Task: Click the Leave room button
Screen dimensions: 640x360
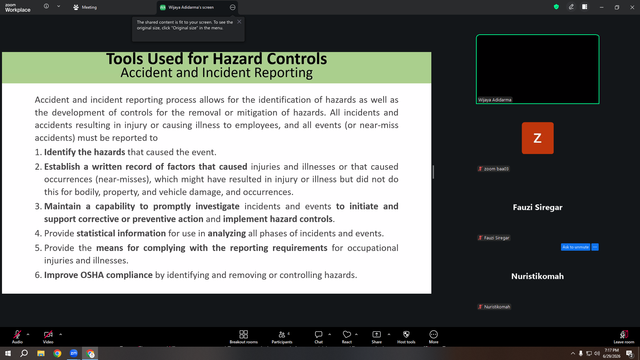Action: pyautogui.click(x=624, y=337)
